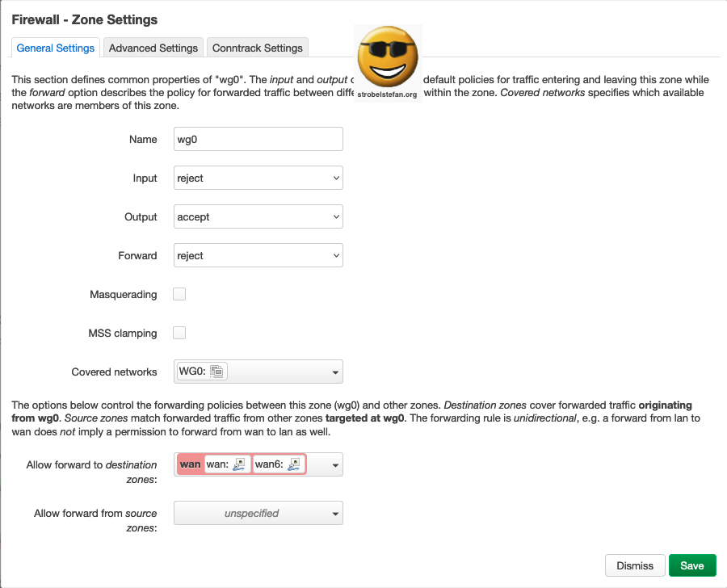Open the unspecified source zones dropdown

click(258, 512)
